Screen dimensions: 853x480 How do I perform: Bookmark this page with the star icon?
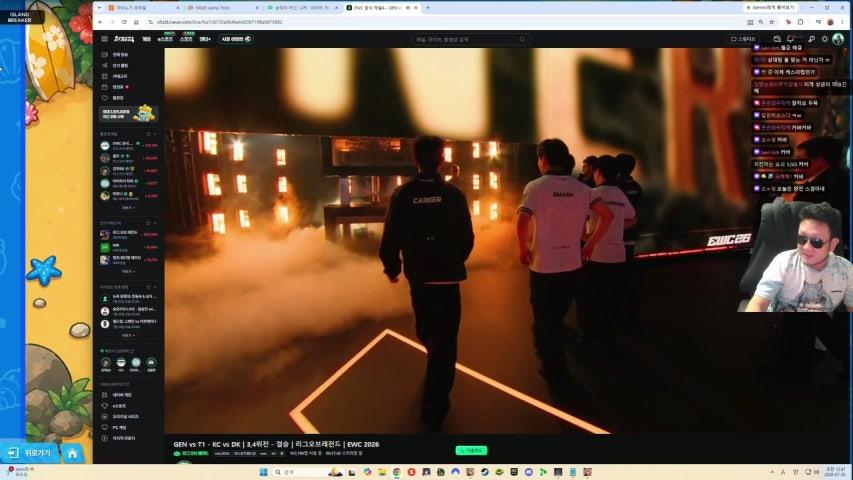pos(771,22)
